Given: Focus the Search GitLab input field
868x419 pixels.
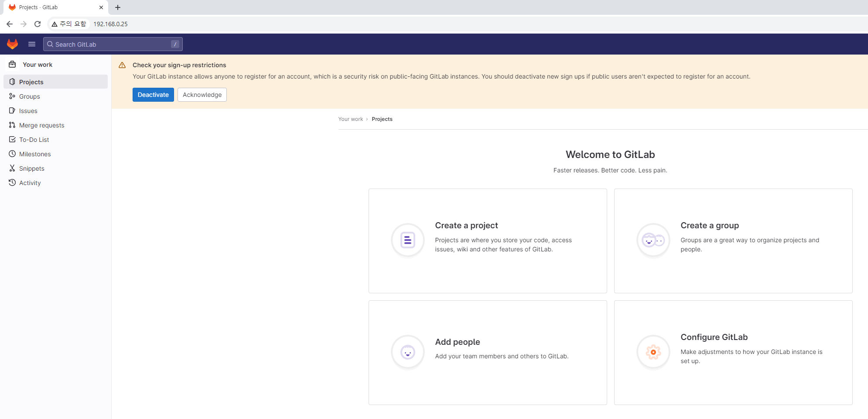Looking at the screenshot, I should click(113, 44).
